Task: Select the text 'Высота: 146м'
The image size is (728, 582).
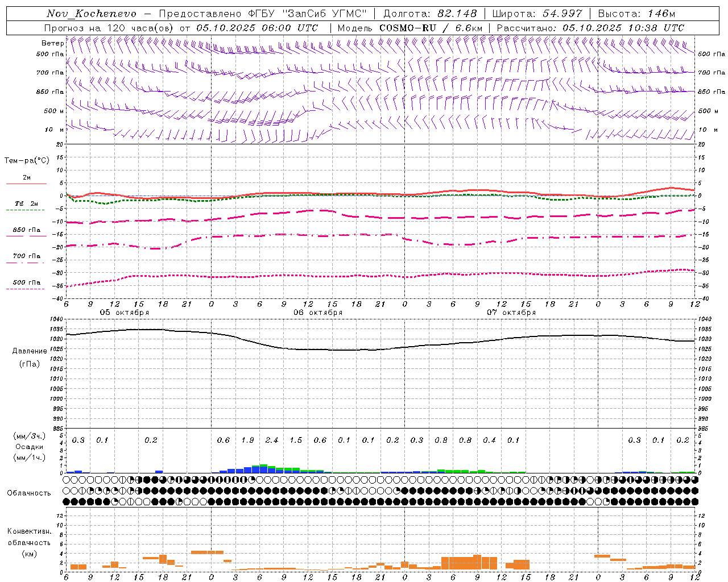Action: coord(636,14)
